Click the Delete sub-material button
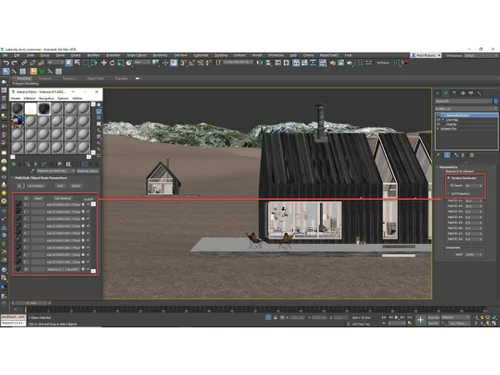The width and height of the screenshot is (500, 375). click(76, 186)
